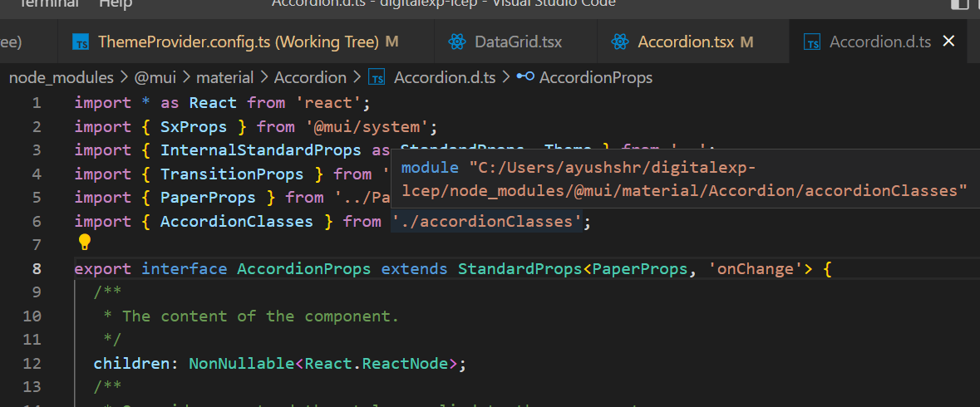Click line number 12 in the gutter

(32, 364)
